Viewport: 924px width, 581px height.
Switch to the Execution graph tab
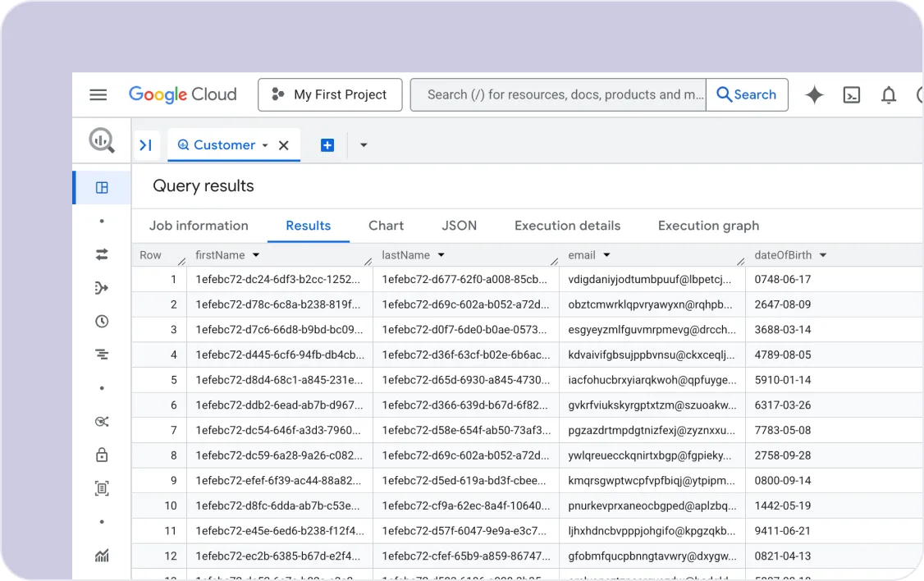(x=708, y=226)
